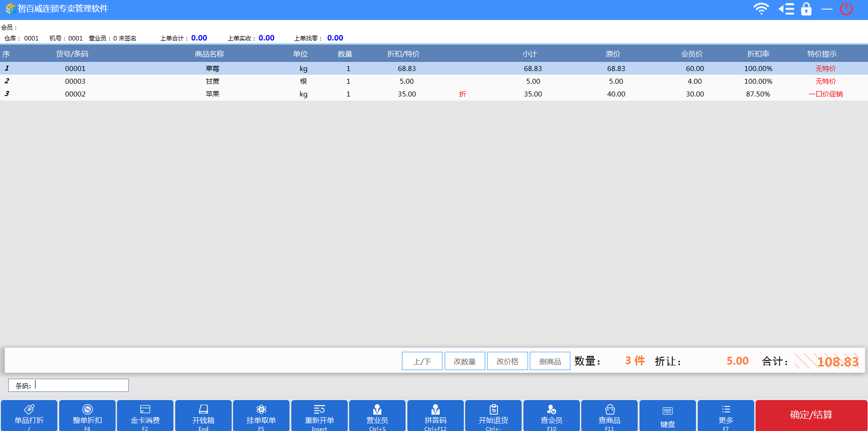Click the hold/retrieve order icon (挂单取单)
868x431 pixels.
click(261, 410)
